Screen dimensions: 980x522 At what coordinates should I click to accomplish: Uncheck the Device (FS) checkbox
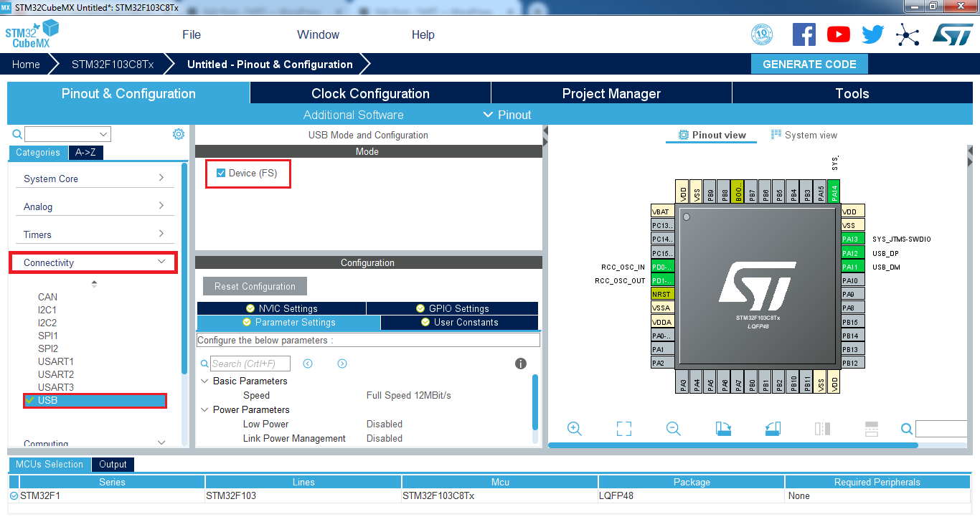(221, 173)
